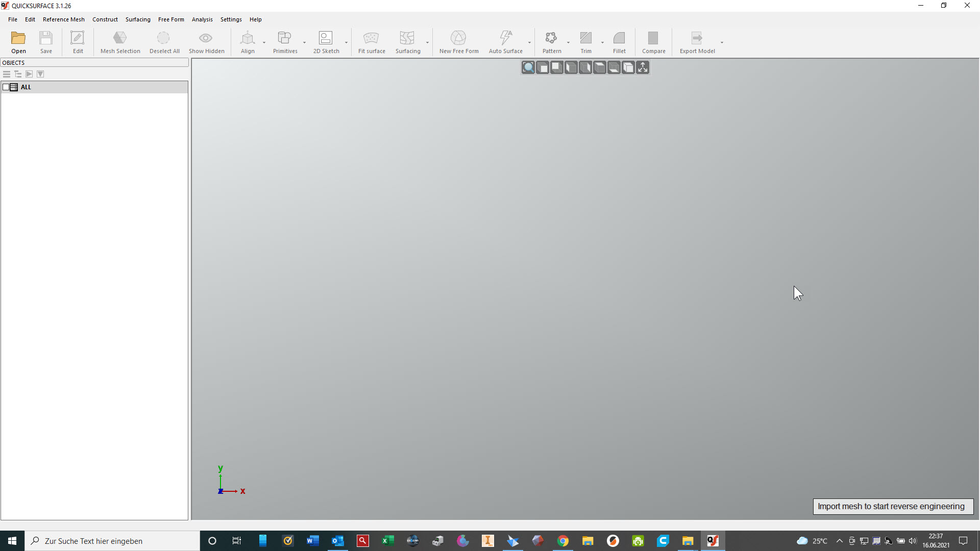Open the Surfacing menu

[138, 19]
